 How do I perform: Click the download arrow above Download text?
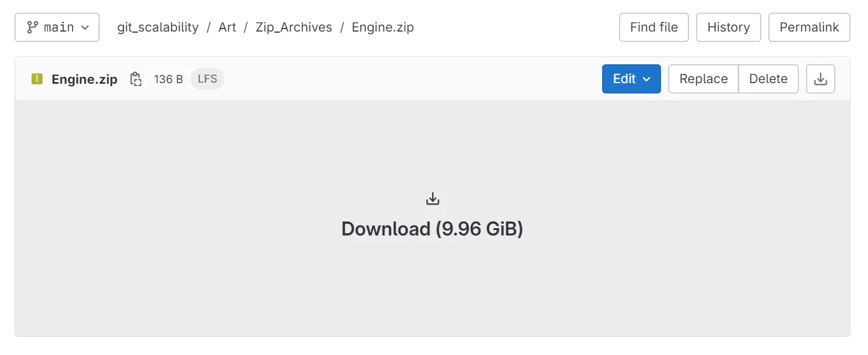pos(432,198)
